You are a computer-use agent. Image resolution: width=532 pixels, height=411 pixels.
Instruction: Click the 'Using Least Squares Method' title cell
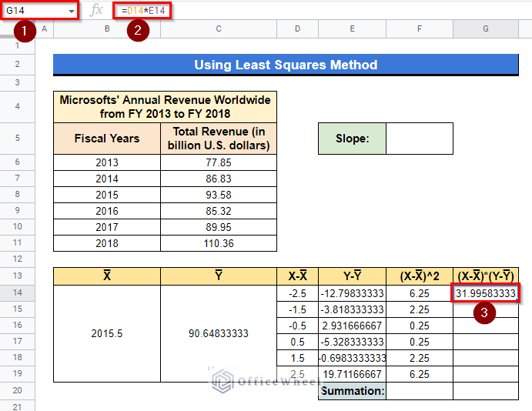(x=286, y=65)
